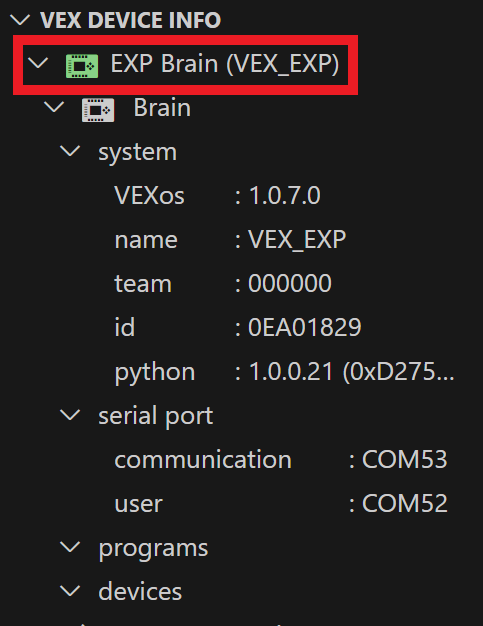Select the id 0EA01829 row

[x=238, y=327]
